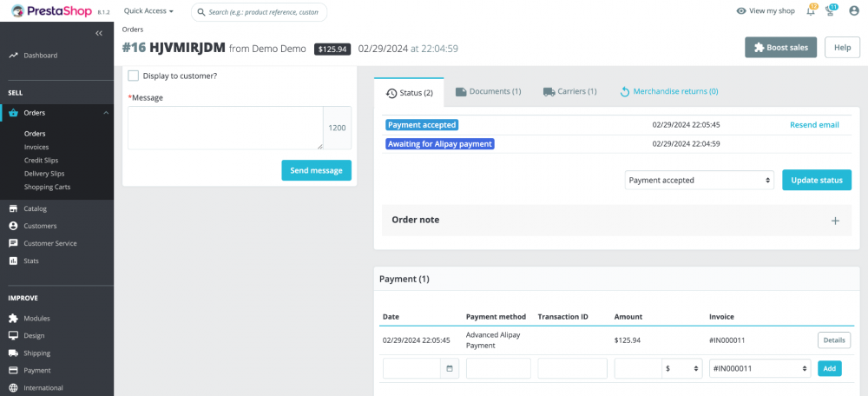Focus the payment date input
Screen dimensions: 868x396
pyautogui.click(x=413, y=368)
